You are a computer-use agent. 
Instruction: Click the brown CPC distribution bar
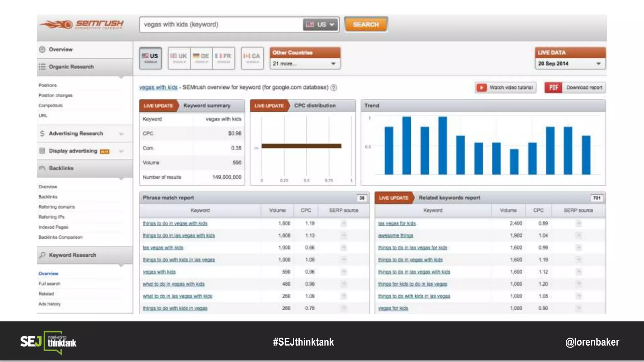point(301,146)
